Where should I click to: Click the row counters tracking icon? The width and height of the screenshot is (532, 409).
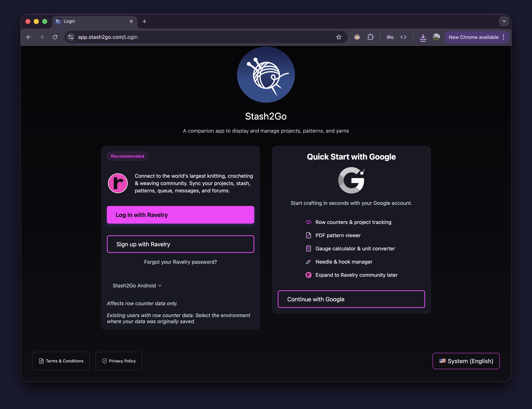[x=308, y=222]
